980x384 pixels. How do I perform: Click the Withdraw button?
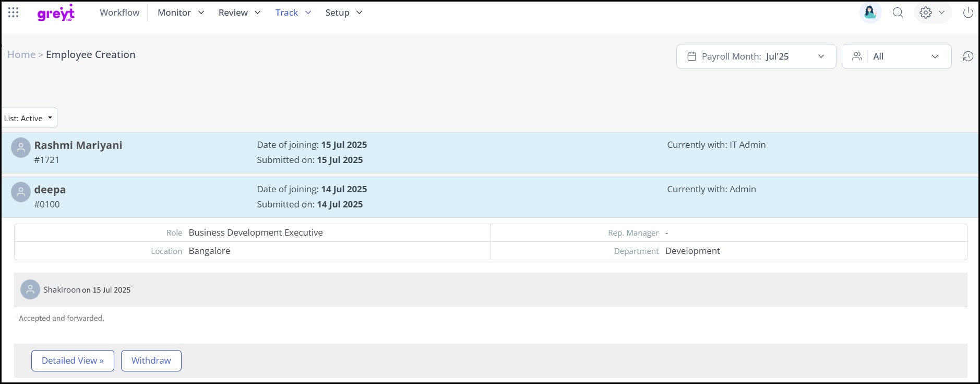click(x=151, y=360)
